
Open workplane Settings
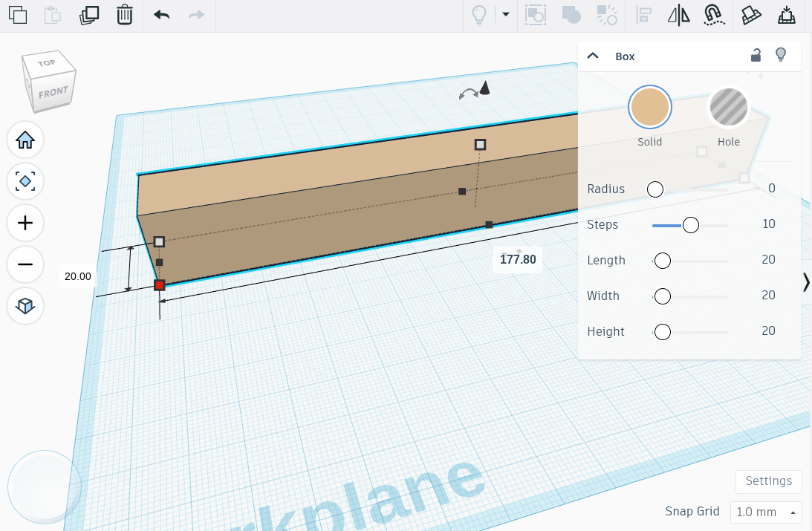pos(768,481)
